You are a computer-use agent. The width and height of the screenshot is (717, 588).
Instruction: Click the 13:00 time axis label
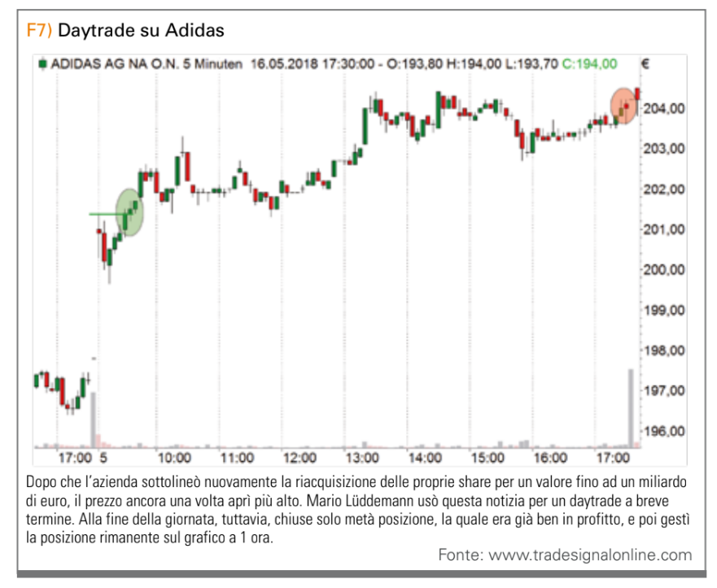click(362, 458)
